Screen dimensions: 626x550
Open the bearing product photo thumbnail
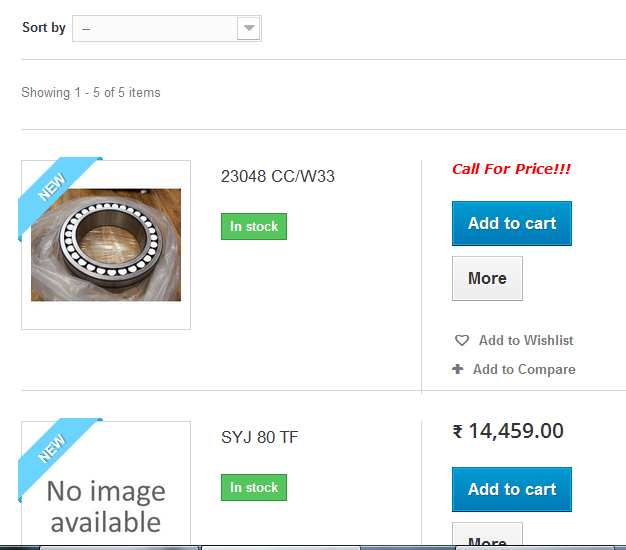tap(106, 245)
